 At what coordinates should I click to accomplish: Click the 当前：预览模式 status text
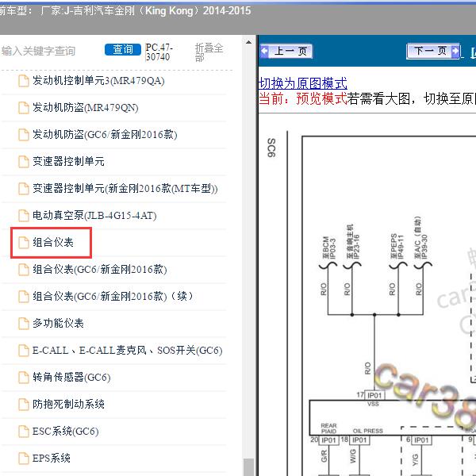[303, 98]
